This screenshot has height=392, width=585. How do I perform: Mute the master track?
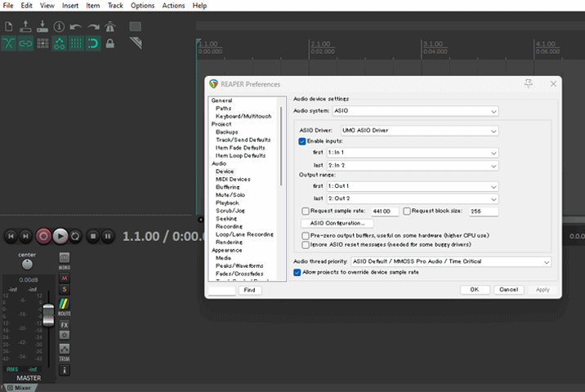coord(65,278)
